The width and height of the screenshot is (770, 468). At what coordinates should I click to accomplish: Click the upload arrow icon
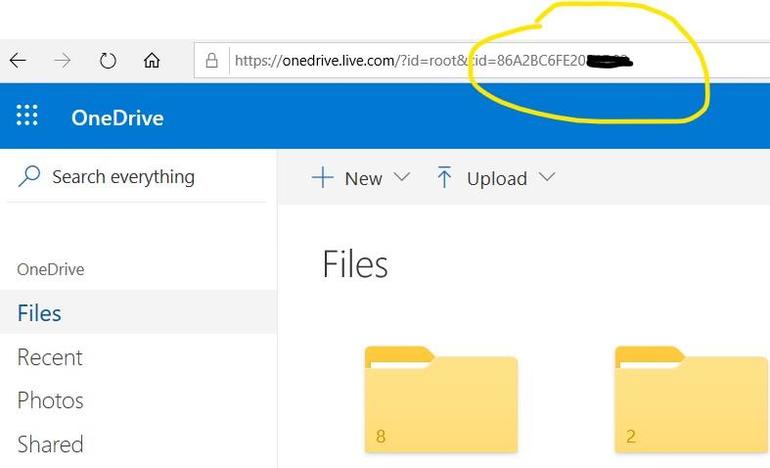click(x=444, y=177)
